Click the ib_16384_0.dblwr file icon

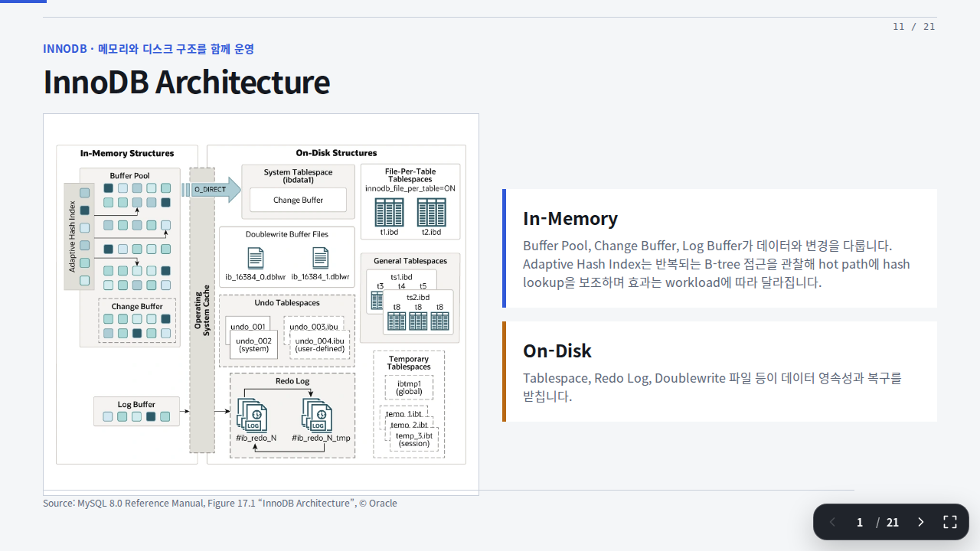click(255, 259)
